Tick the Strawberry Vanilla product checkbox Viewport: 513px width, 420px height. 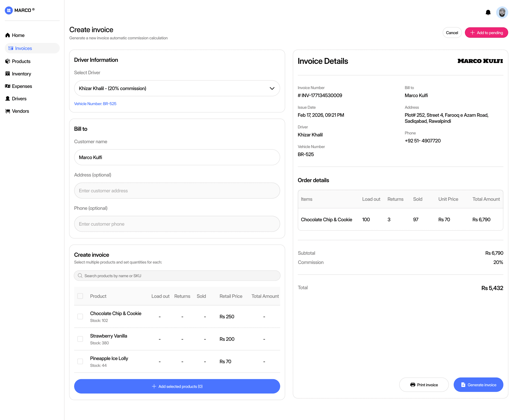[x=80, y=339]
